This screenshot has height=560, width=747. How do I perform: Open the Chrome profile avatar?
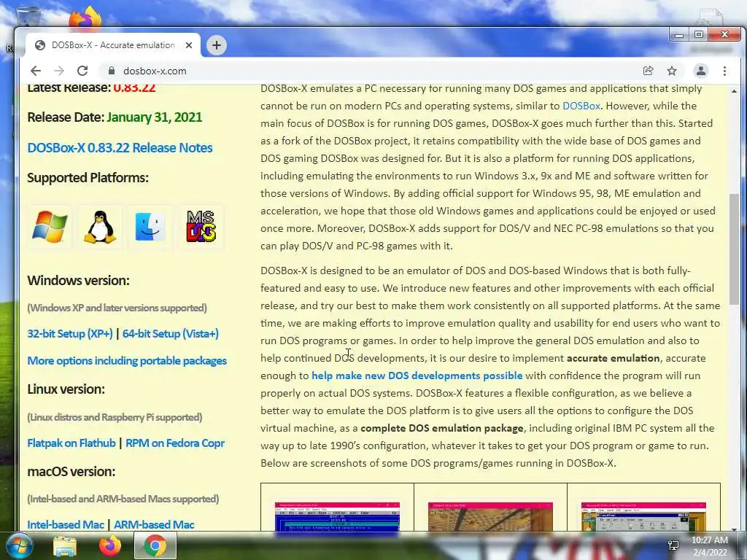701,71
